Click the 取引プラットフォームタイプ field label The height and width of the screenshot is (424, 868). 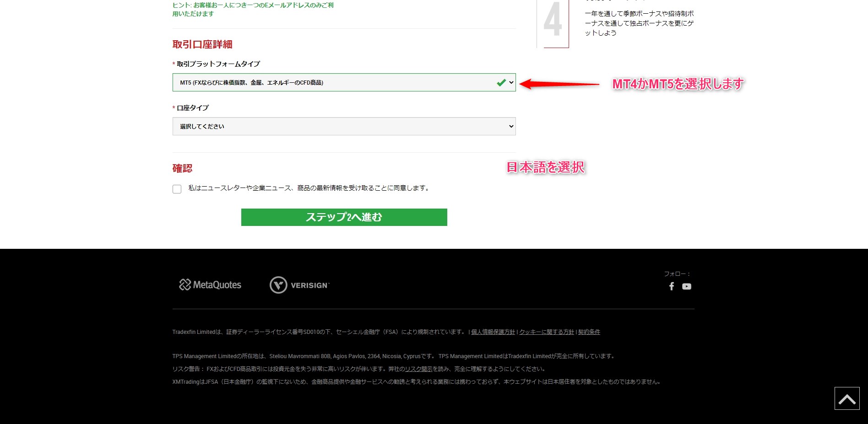coord(218,64)
